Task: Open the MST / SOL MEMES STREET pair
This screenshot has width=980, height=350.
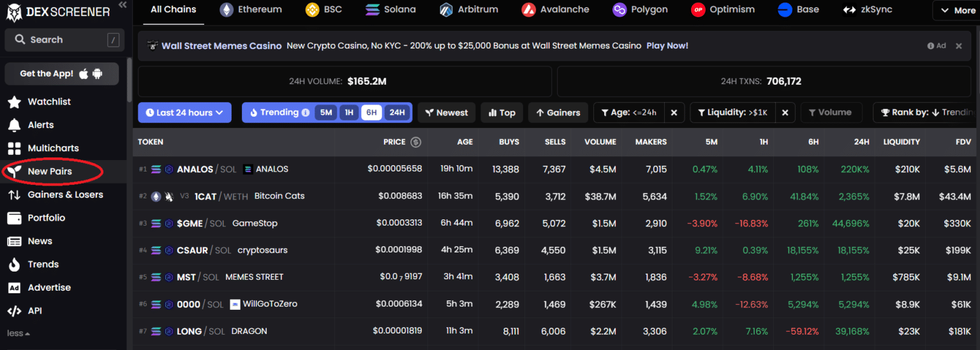Action: tap(556, 277)
